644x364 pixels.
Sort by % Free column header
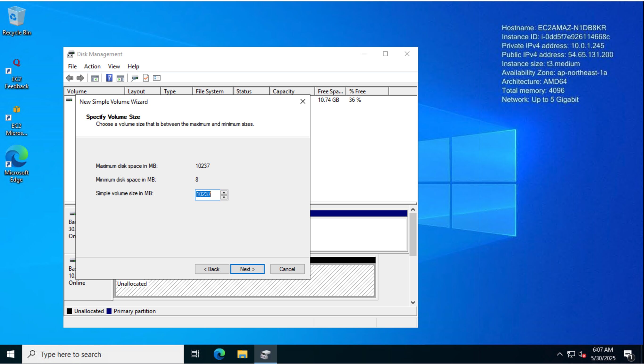coord(367,91)
